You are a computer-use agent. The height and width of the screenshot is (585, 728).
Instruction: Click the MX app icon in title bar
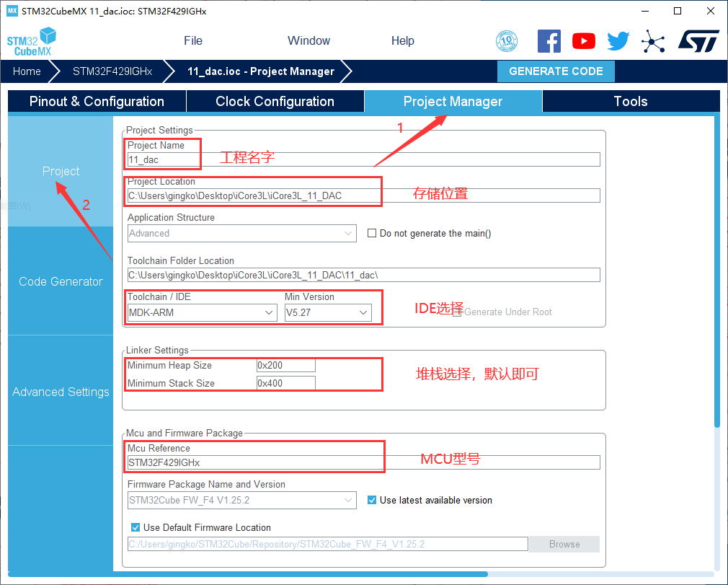[12, 11]
